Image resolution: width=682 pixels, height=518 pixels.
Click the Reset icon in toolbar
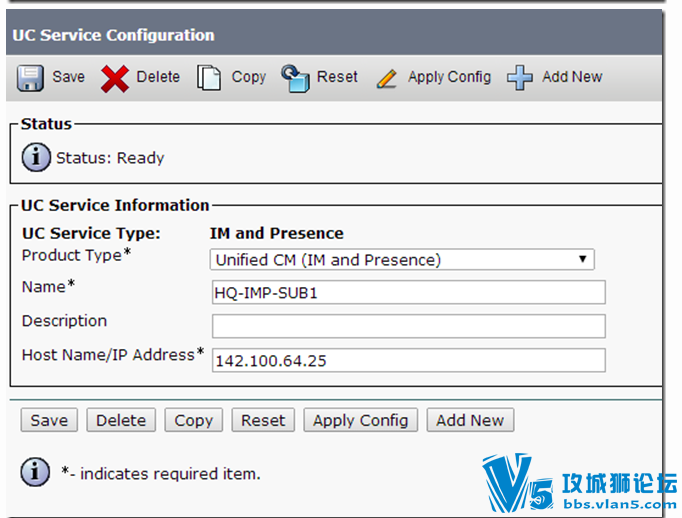pyautogui.click(x=295, y=78)
